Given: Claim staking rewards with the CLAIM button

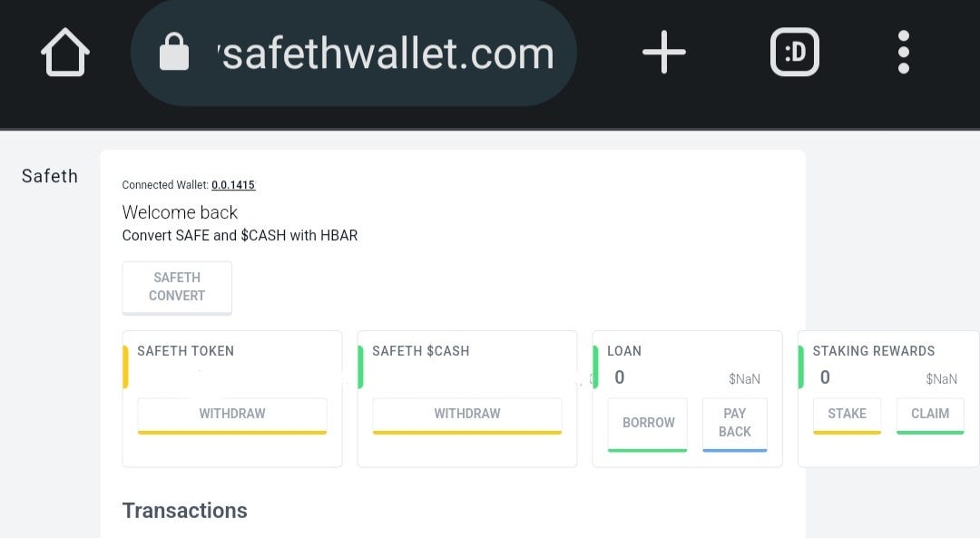Looking at the screenshot, I should 930,413.
